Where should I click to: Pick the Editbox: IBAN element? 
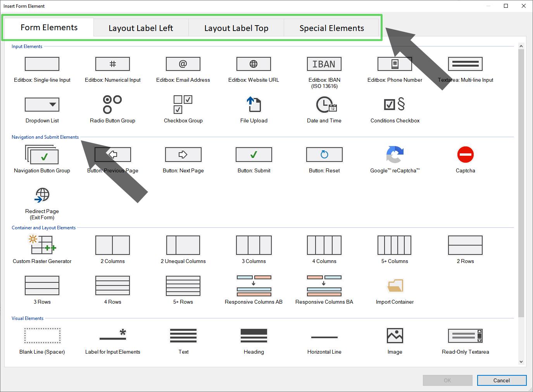coord(324,72)
